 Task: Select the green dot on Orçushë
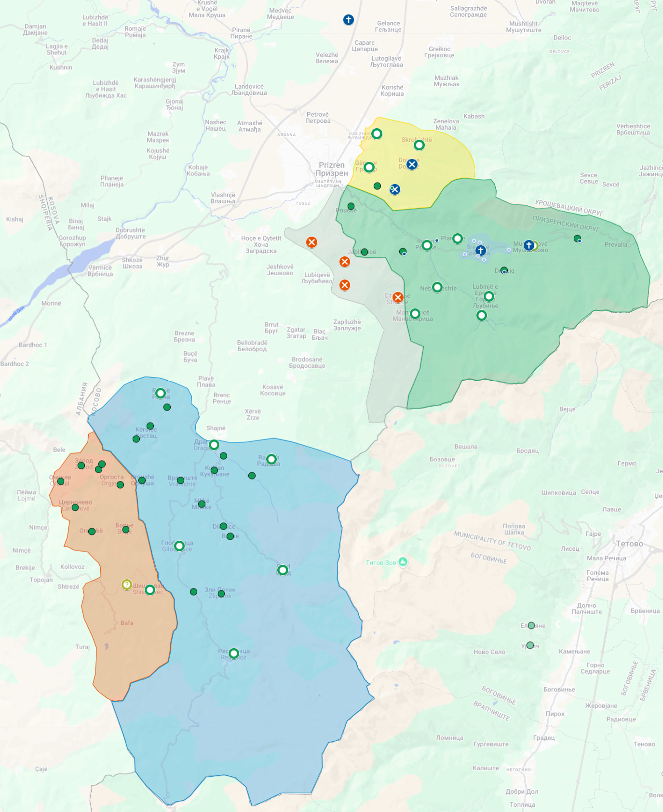(142, 480)
